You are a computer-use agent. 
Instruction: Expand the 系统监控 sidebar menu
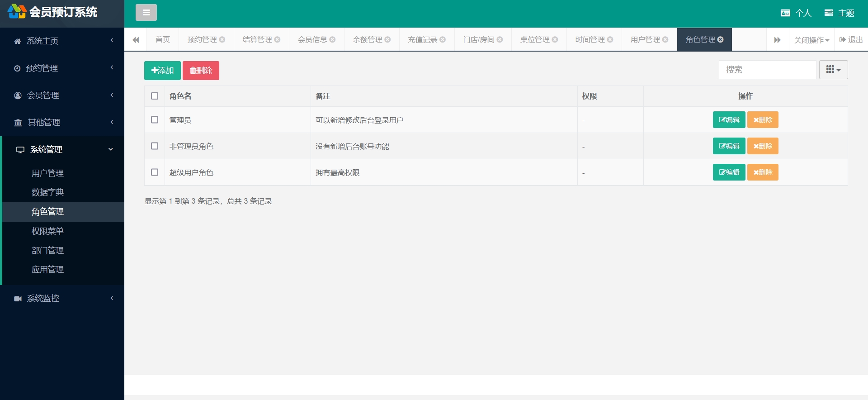(62, 299)
